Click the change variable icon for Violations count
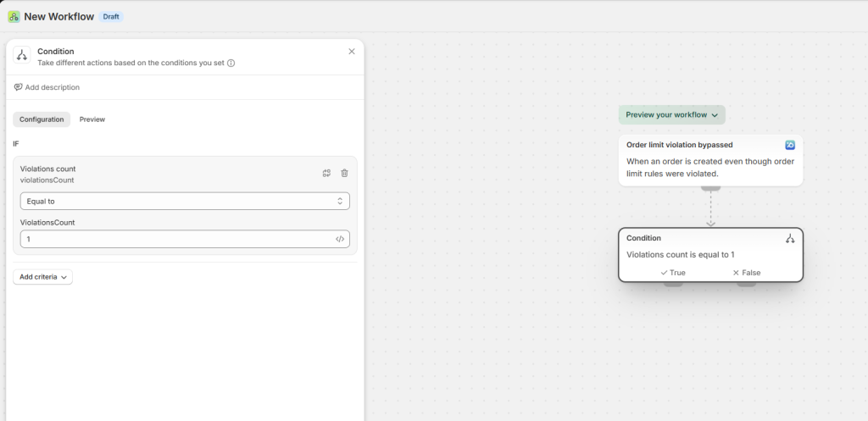Viewport: 868px width, 421px height. click(326, 173)
